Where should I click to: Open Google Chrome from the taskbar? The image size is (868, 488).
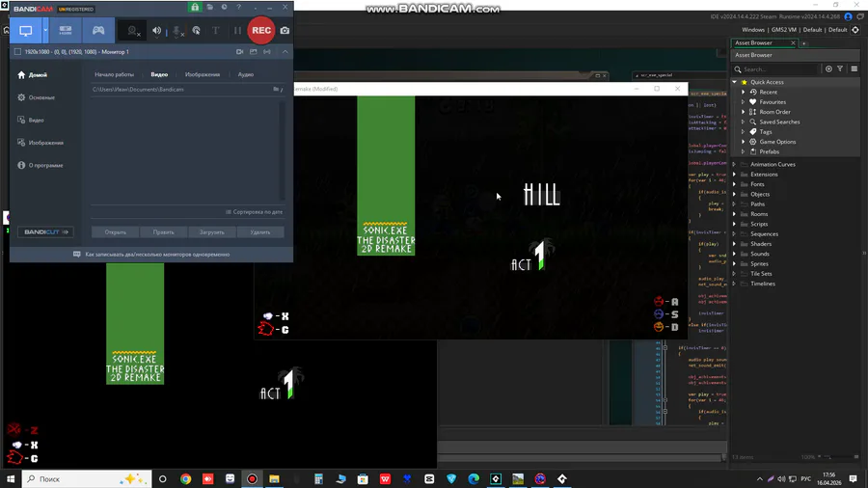click(185, 479)
